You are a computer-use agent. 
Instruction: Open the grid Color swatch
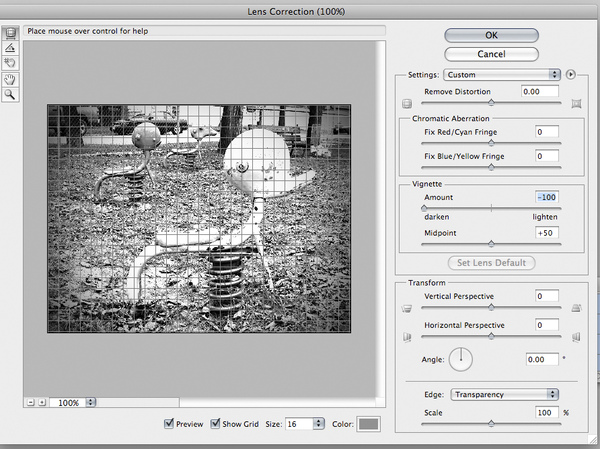pyautogui.click(x=368, y=424)
